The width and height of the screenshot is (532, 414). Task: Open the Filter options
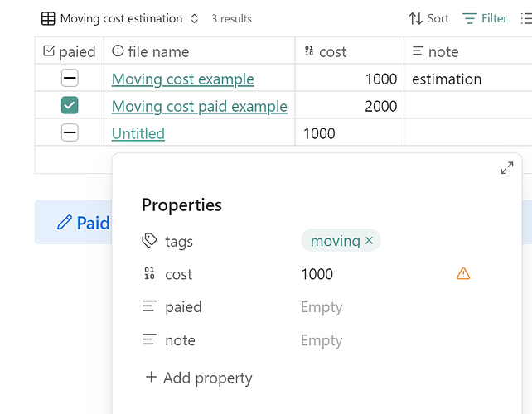[x=485, y=18]
